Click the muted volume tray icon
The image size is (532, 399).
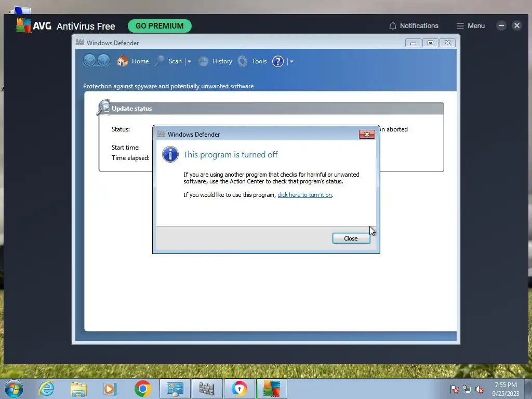[480, 389]
